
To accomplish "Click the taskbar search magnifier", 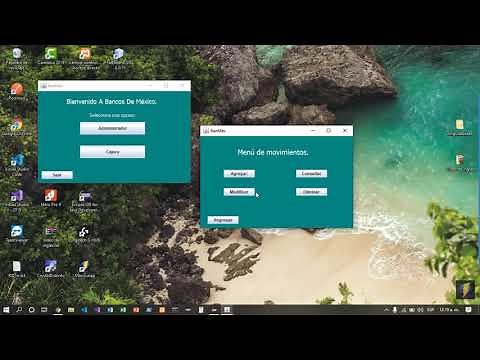I will (x=19, y=310).
